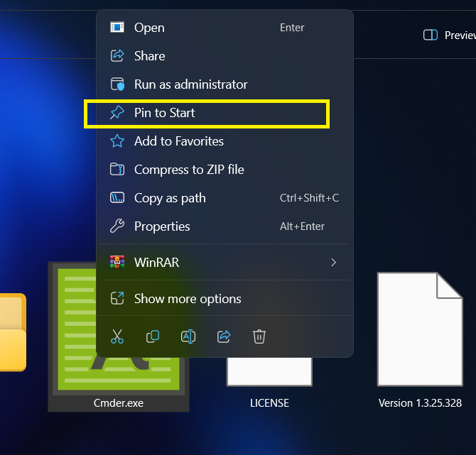Click the Copy icon in the bottom icon row

[153, 336]
